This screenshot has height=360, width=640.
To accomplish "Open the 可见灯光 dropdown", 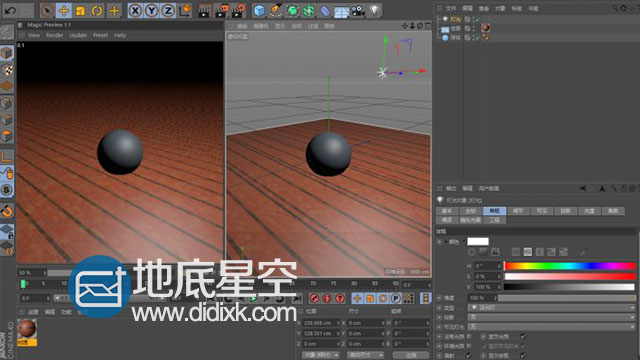I will point(551,327).
